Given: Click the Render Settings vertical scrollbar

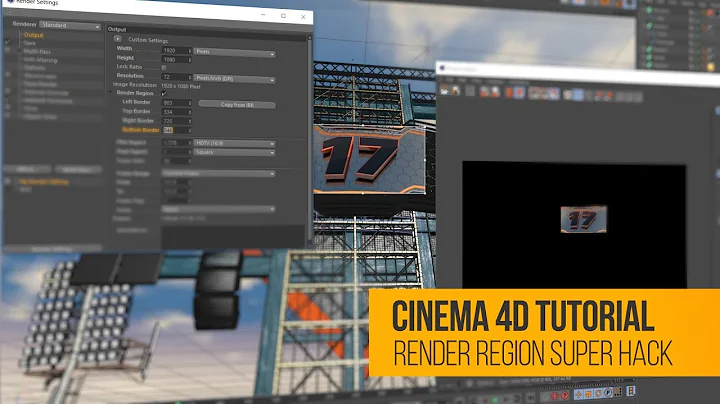Looking at the screenshot, I should click(x=309, y=138).
